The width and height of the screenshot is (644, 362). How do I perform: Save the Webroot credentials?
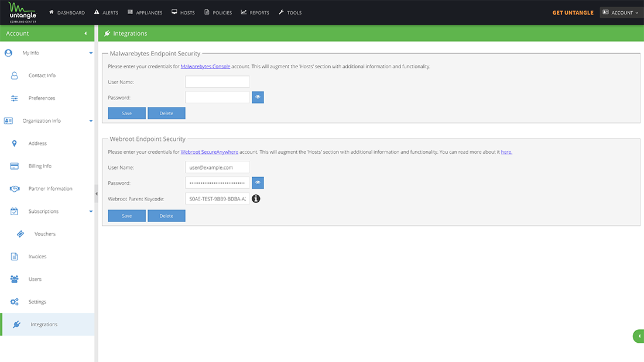[127, 216]
